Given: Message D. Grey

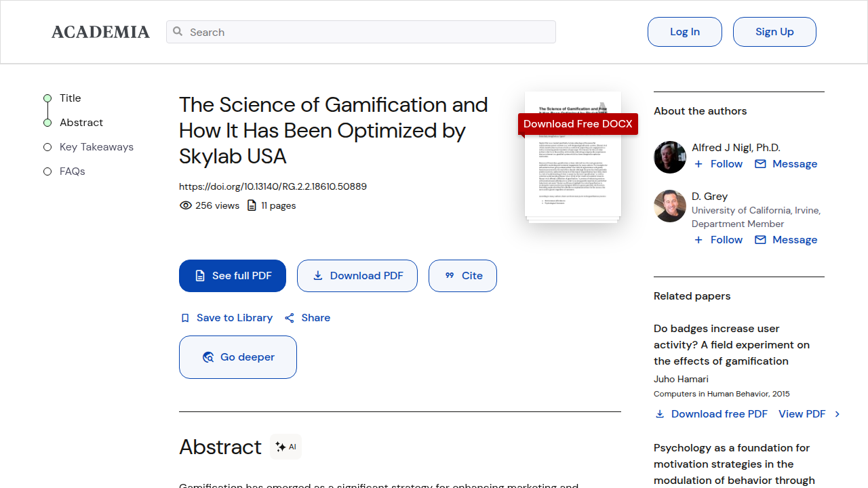Looking at the screenshot, I should [x=795, y=240].
